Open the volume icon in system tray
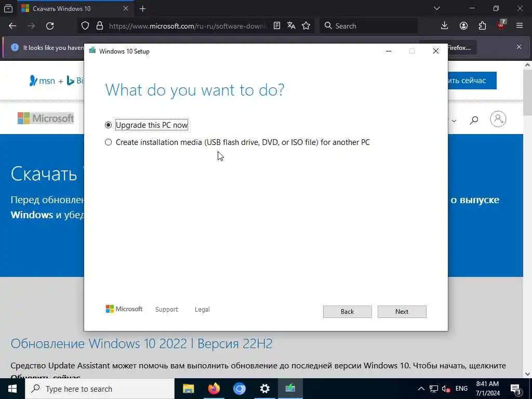The height and width of the screenshot is (399, 532). 446,389
